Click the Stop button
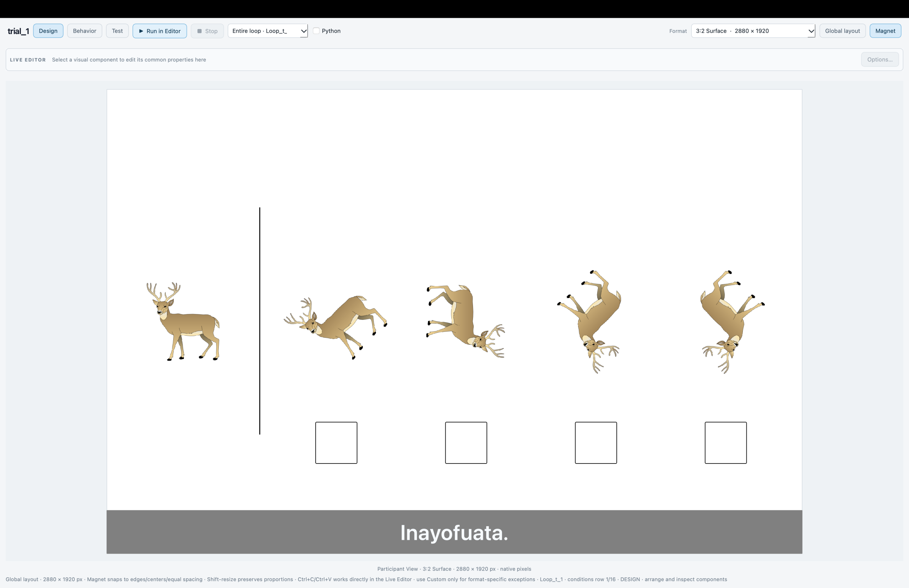This screenshot has height=588, width=909. (x=207, y=31)
